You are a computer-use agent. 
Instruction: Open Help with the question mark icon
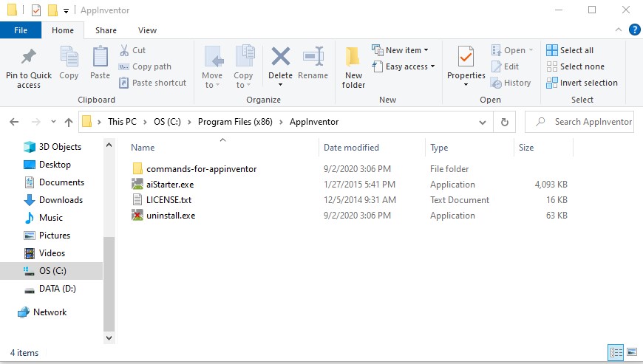[x=634, y=30]
